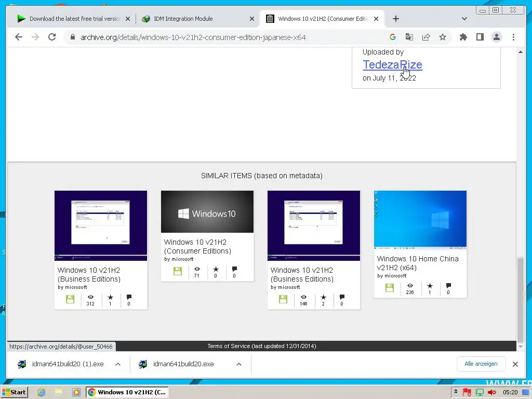The width and height of the screenshot is (532, 399).
Task: Click the Business Editions title with 146 views
Action: tap(302, 275)
